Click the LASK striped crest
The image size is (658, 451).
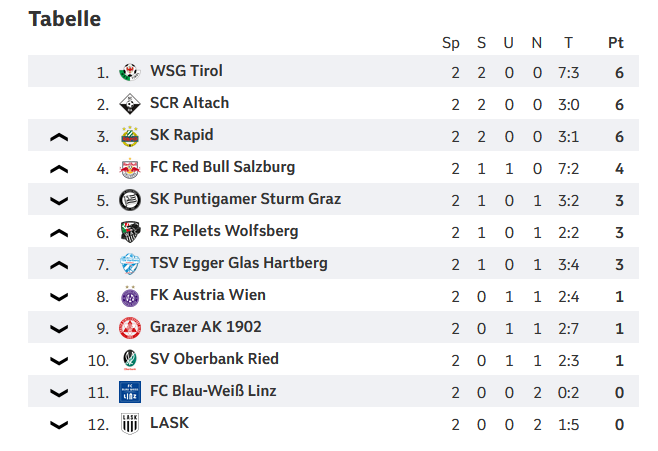(130, 424)
